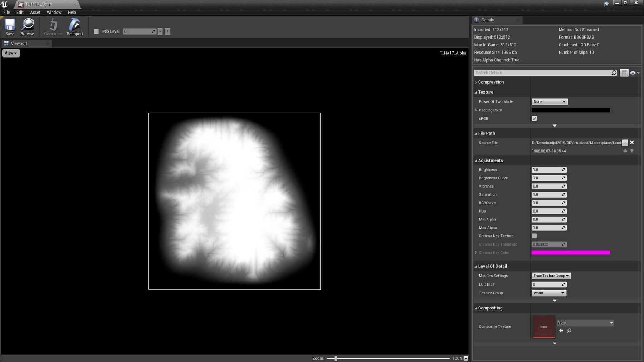Image resolution: width=644 pixels, height=362 pixels.
Task: Click Browse to find asset in content browser
Action: (x=27, y=27)
